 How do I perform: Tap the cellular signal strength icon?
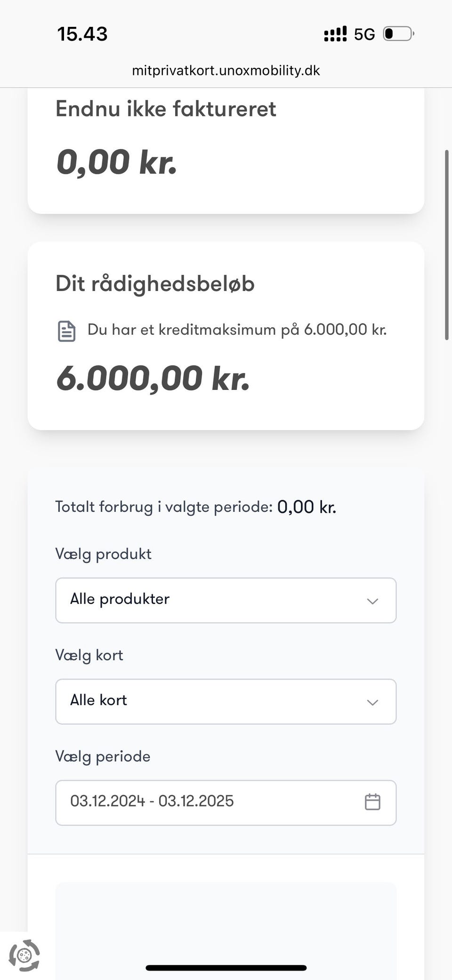coord(335,34)
